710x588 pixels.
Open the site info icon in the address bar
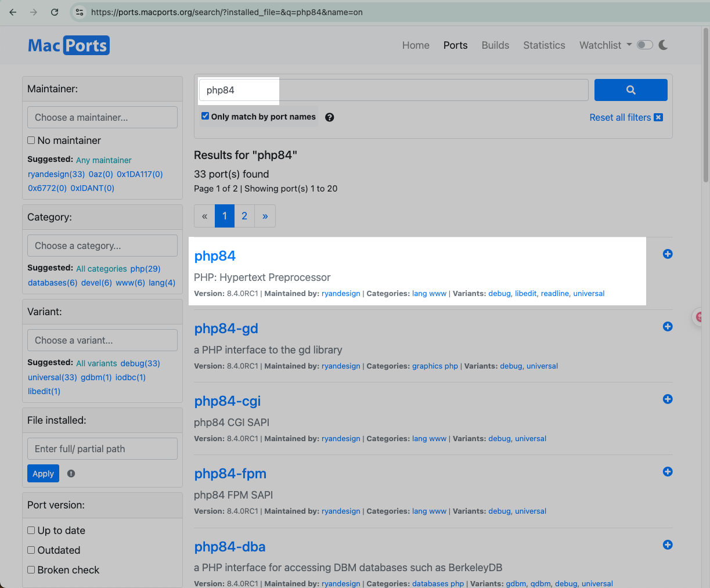(x=80, y=12)
